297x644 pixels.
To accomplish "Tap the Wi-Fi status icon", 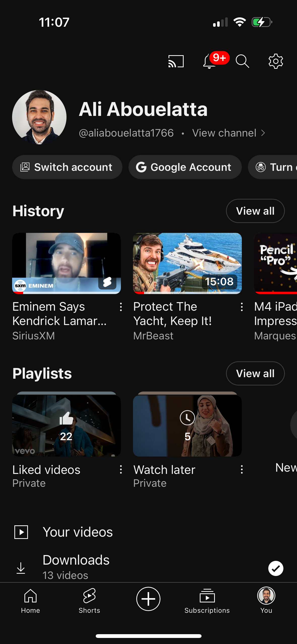I will 240,22.
